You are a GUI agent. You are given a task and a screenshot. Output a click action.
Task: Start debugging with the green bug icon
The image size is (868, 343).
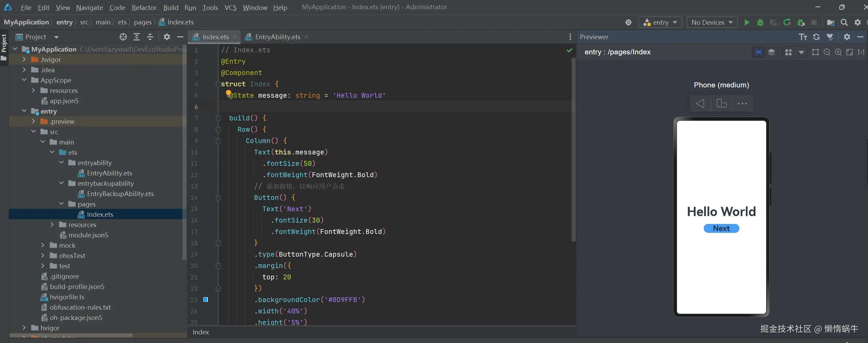pyautogui.click(x=760, y=22)
